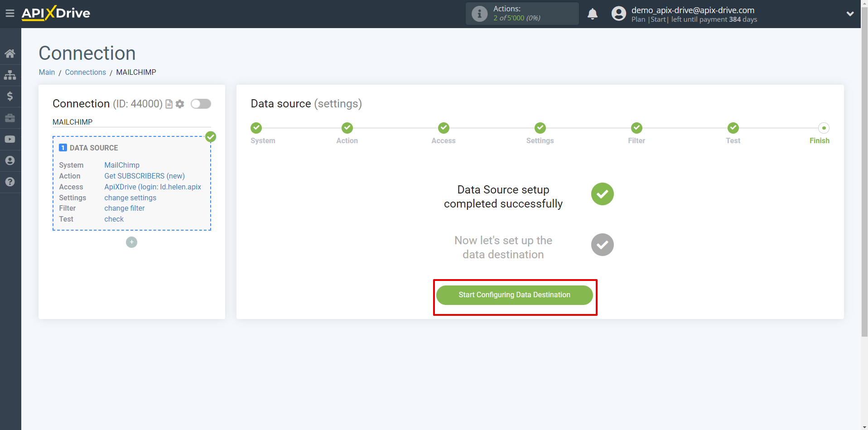Open the briefcase icon in the sidebar
Screen dimensions: 868x430
tap(10, 118)
